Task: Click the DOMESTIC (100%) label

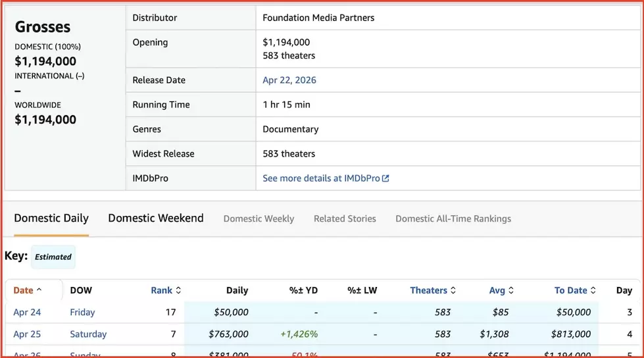Action: coord(47,47)
